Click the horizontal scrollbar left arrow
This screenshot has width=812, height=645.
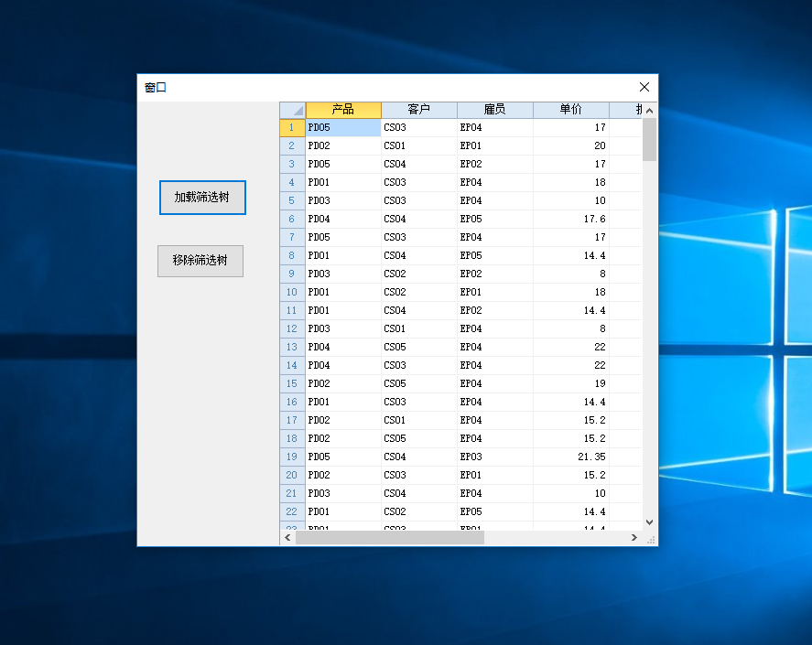(x=288, y=538)
